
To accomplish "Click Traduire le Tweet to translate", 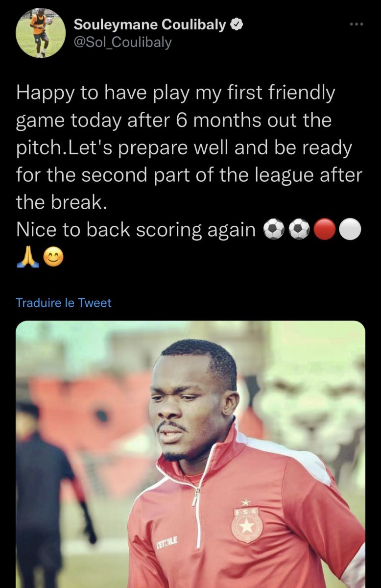I will pos(64,303).
